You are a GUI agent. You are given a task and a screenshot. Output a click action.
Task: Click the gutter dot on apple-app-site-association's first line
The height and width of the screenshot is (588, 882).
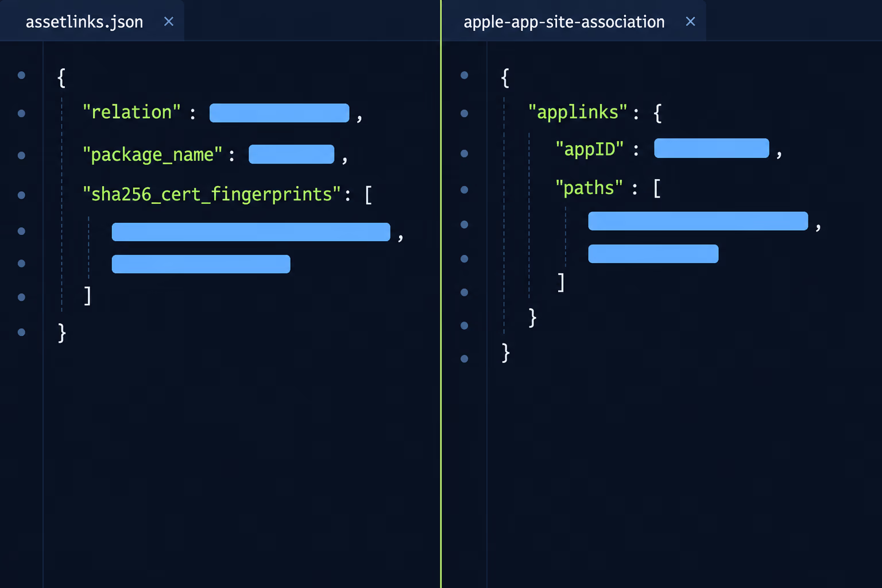pyautogui.click(x=465, y=75)
